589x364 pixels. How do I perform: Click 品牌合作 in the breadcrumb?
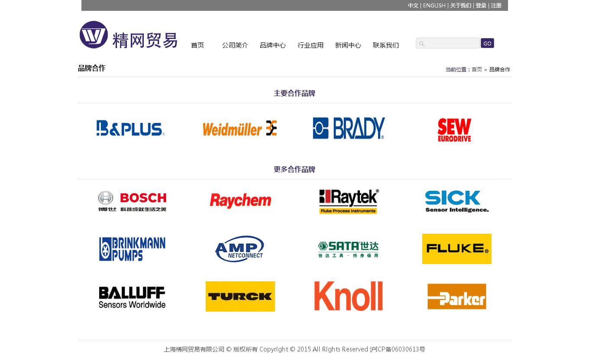[x=500, y=69]
